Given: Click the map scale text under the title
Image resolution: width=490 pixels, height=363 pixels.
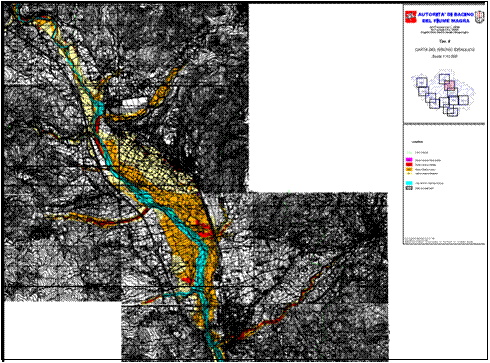Looking at the screenshot, I should tap(444, 57).
